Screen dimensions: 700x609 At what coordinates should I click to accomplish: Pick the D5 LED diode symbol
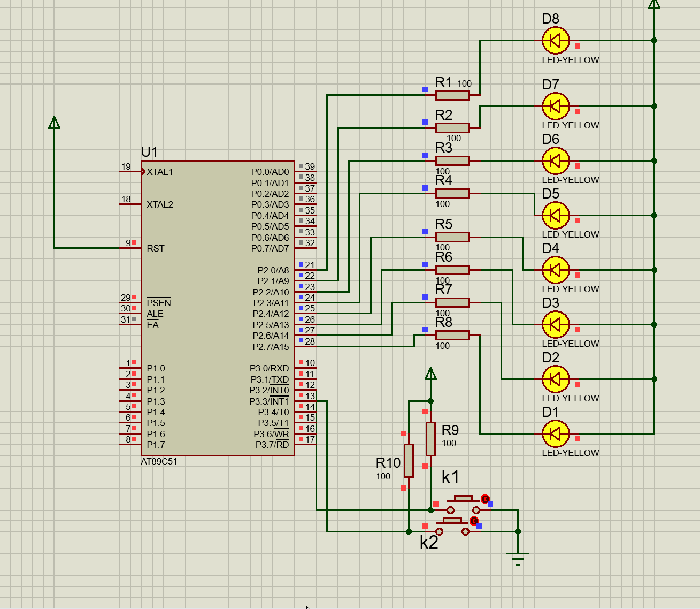pos(556,215)
